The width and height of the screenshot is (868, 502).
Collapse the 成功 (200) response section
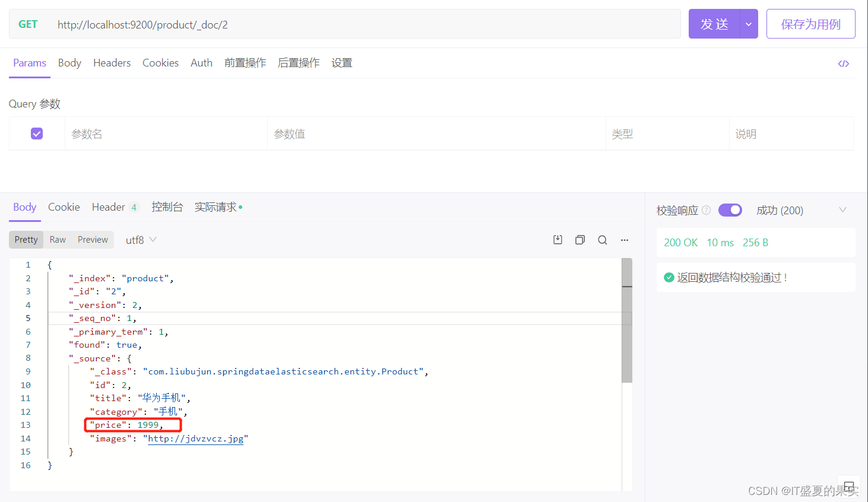click(x=843, y=209)
